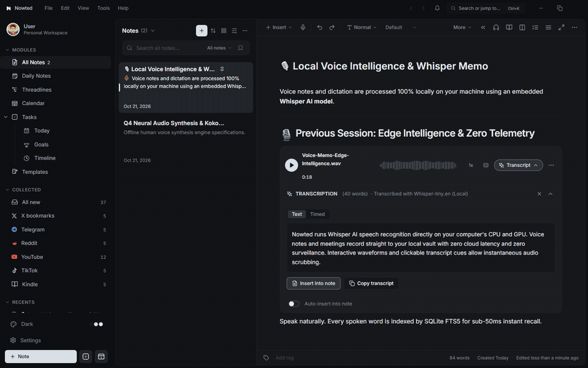Open the View menu
Viewport: 588px width, 368px height.
[83, 8]
